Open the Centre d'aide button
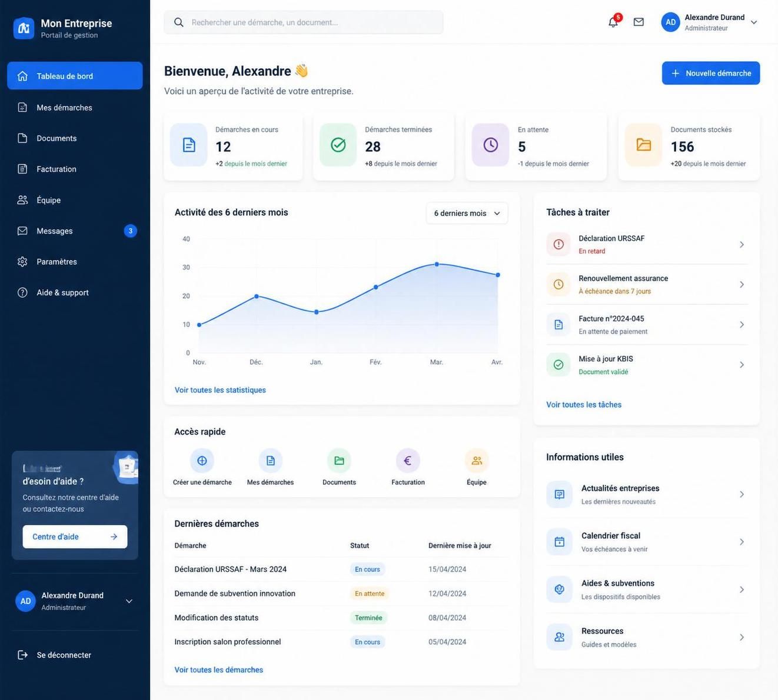The height and width of the screenshot is (700, 778). [x=75, y=536]
